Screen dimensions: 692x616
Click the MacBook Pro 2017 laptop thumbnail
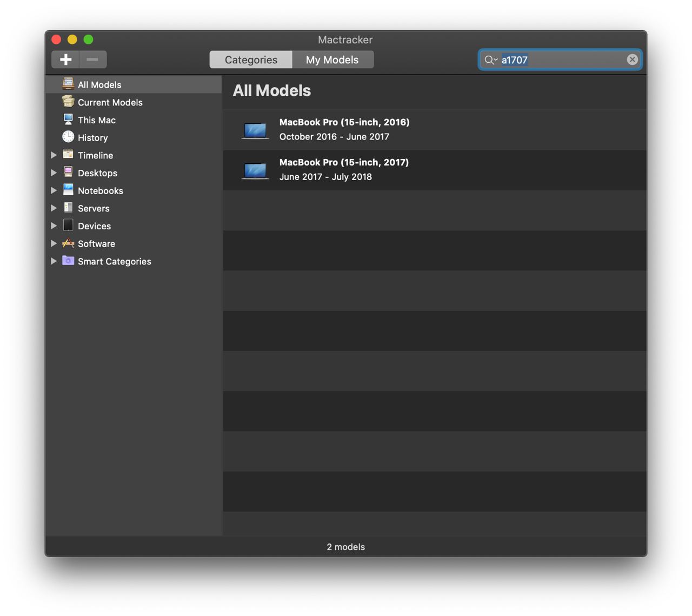[x=255, y=171]
